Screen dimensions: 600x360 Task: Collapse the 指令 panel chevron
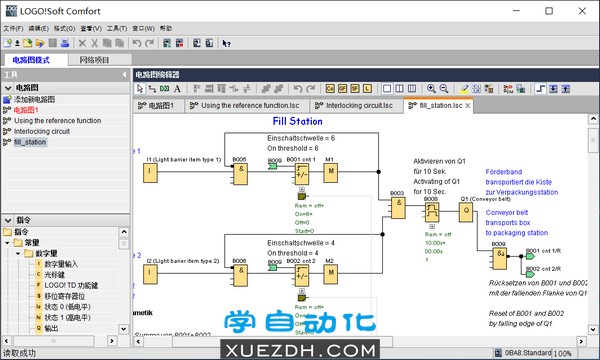point(8,220)
